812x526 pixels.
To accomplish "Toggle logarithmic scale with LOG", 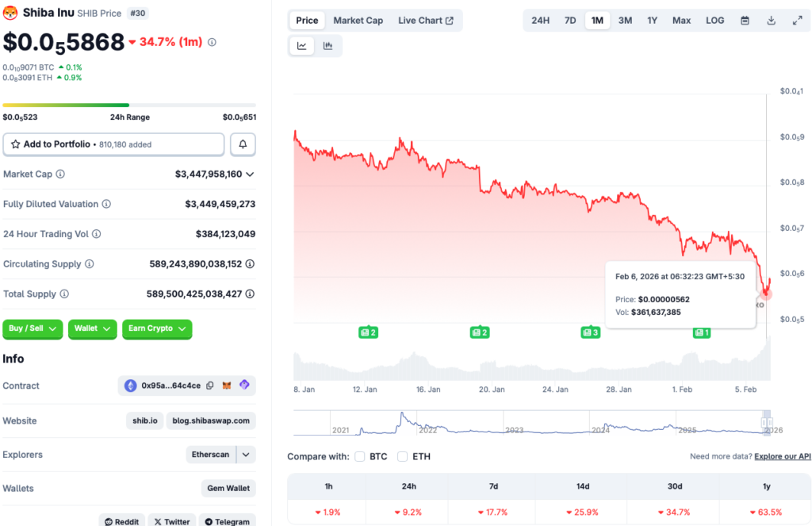I will pos(714,21).
